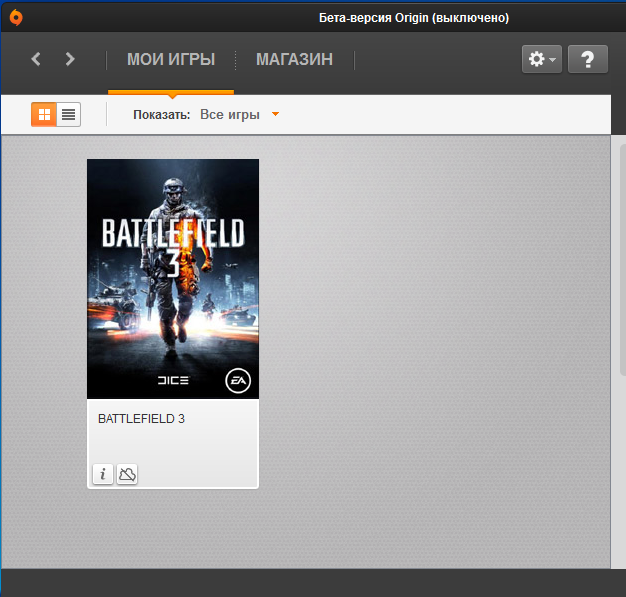626x597 pixels.
Task: Open the gear settings menu
Action: click(x=542, y=59)
